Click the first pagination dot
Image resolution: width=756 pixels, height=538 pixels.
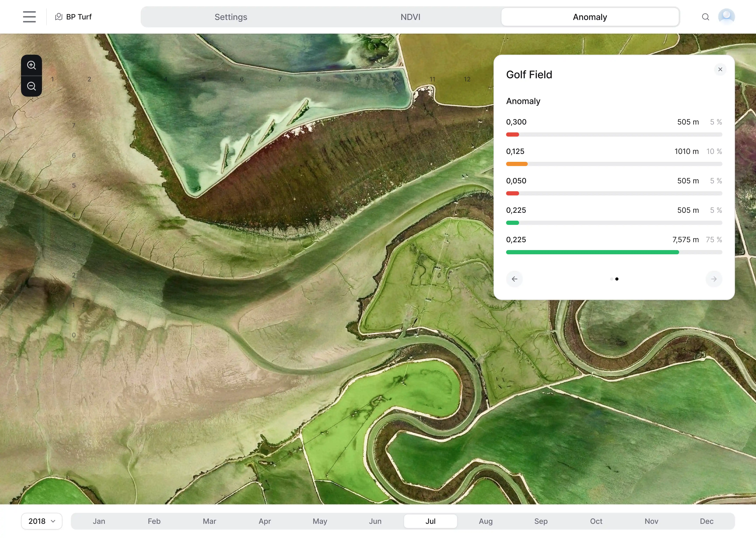point(611,279)
